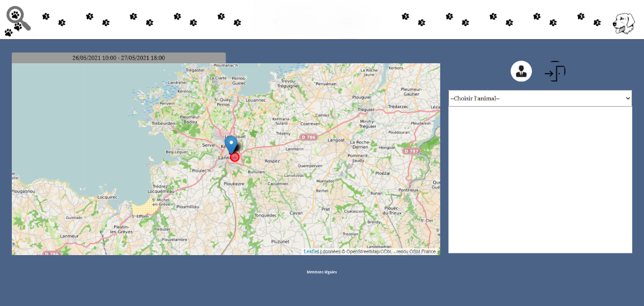Click the login door arrow icon
The width and height of the screenshot is (644, 306).
pos(555,71)
